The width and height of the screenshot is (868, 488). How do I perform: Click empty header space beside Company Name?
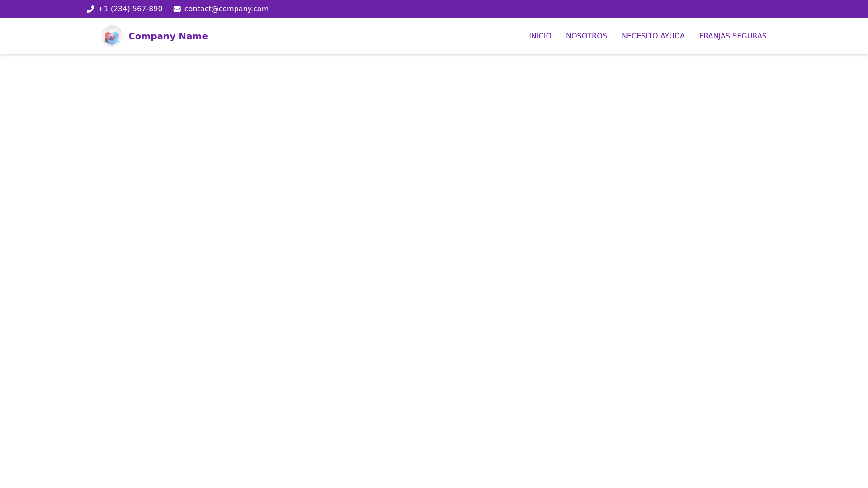(362, 36)
